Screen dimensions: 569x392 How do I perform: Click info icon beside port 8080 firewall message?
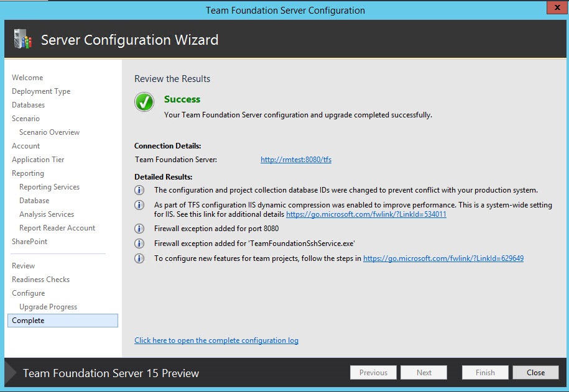pos(139,229)
